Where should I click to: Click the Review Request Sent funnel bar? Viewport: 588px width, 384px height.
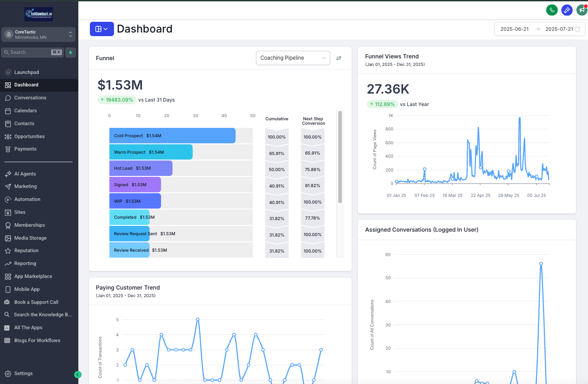pos(129,233)
